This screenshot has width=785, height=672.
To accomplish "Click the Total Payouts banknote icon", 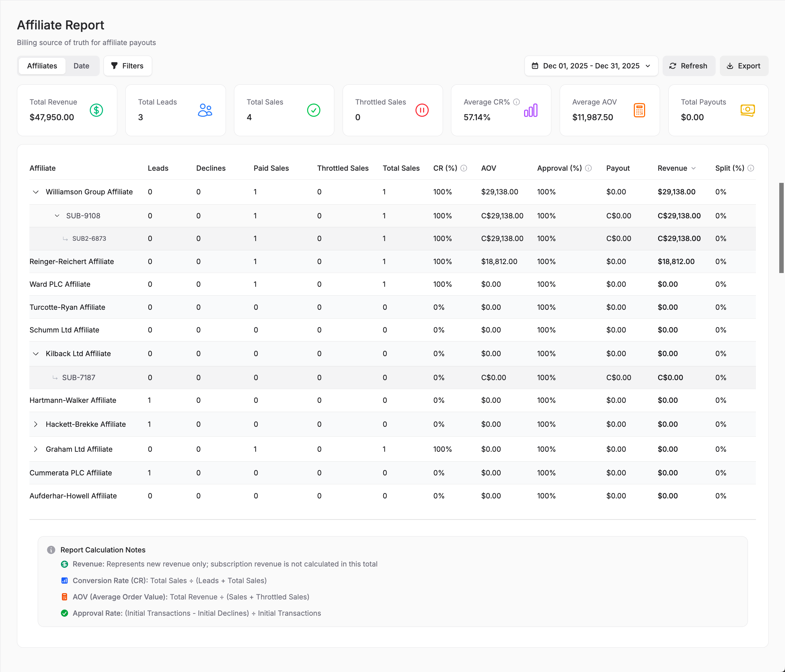I will point(748,110).
